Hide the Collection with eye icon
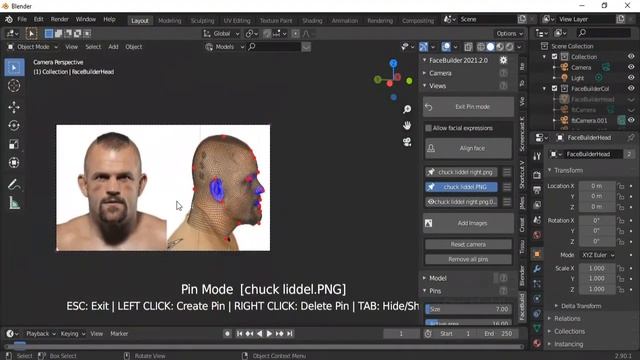Image resolution: width=640 pixels, height=360 pixels. (631, 57)
